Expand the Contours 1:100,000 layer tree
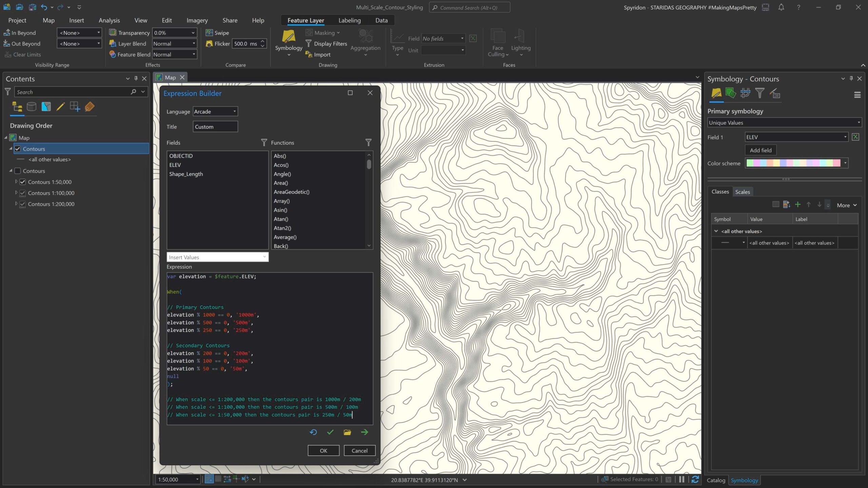 [x=16, y=193]
